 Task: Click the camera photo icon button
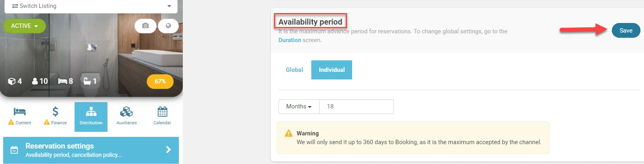click(x=146, y=26)
